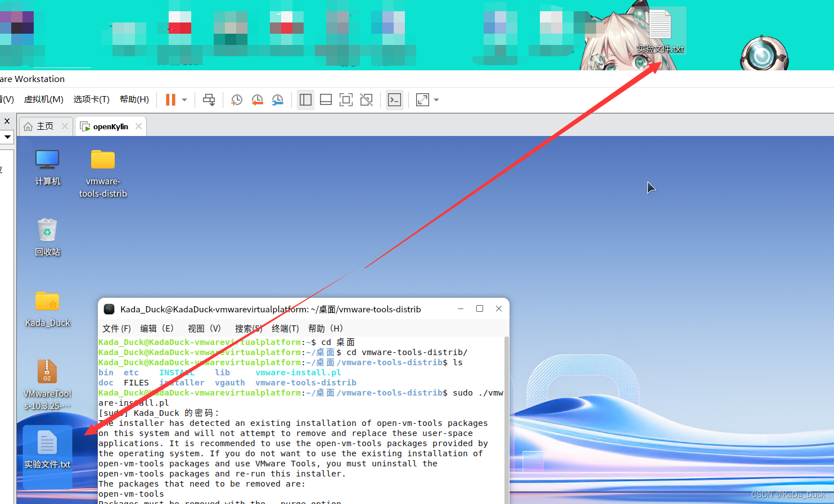Enter full screen mode icon
Viewport: 834px width, 504px height.
coord(346,100)
